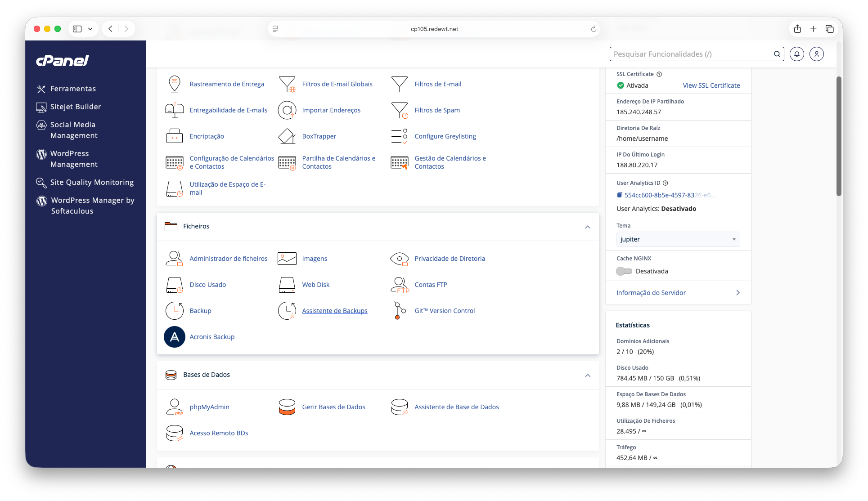The height and width of the screenshot is (501, 868).
Task: Open the Acronis Backup icon
Action: pyautogui.click(x=175, y=337)
